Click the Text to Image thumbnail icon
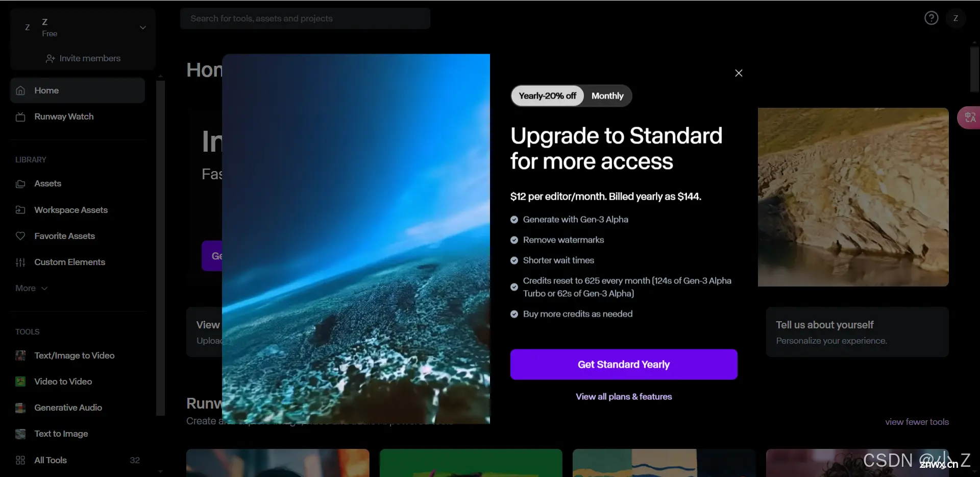The width and height of the screenshot is (980, 477). tap(20, 434)
